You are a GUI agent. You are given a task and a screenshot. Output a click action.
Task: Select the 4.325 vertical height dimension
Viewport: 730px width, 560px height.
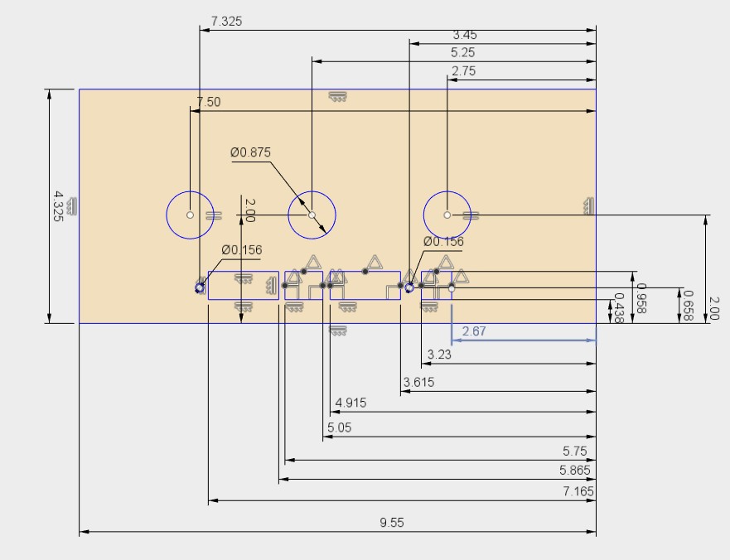point(56,206)
